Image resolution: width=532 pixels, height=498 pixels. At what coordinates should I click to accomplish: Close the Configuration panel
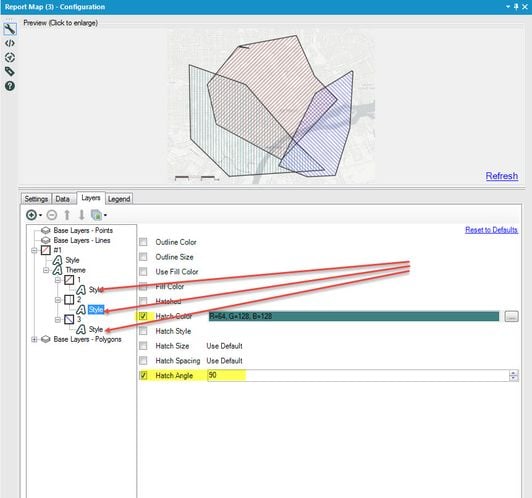tap(525, 7)
